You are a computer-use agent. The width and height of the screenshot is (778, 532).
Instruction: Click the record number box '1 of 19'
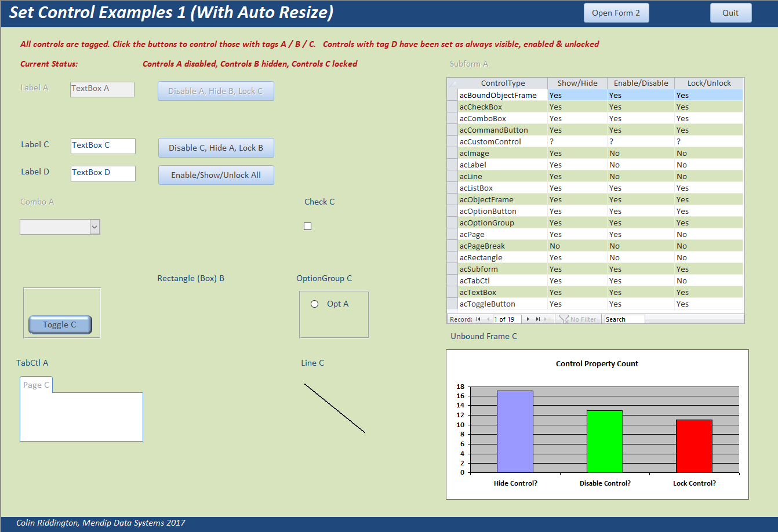point(507,319)
